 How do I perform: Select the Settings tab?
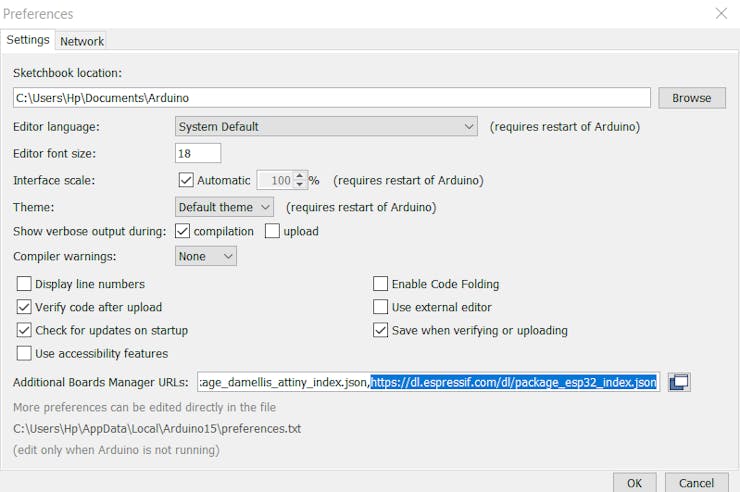(28, 40)
